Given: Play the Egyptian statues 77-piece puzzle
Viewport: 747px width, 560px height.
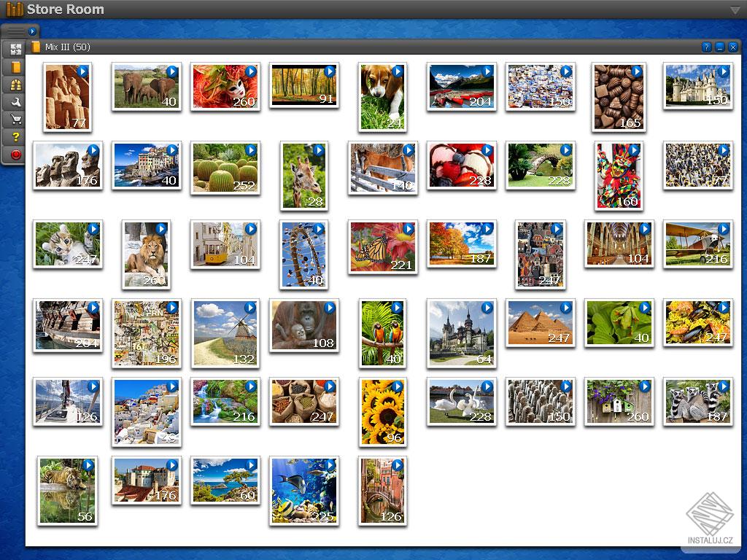Looking at the screenshot, I should (82, 71).
